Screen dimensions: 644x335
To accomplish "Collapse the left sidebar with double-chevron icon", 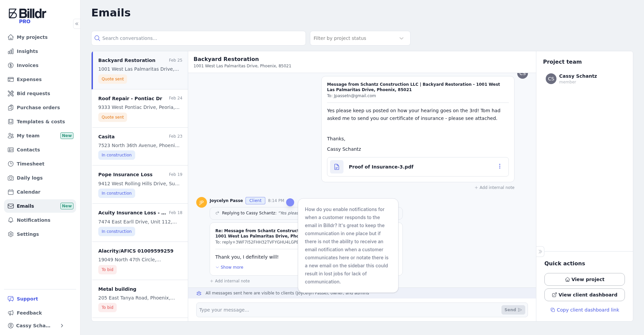I will [x=77, y=24].
